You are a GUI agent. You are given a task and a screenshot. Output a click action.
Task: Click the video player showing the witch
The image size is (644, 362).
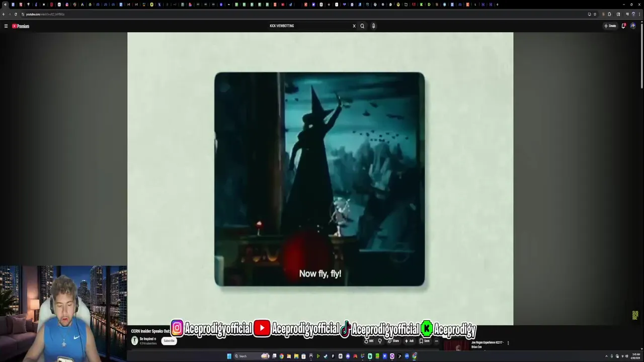[x=319, y=179]
